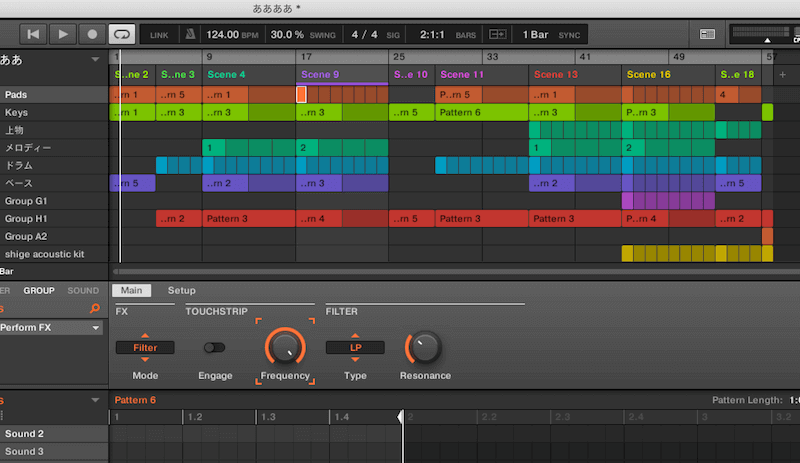Click the Frequency knob
This screenshot has height=463, width=800.
tap(285, 347)
